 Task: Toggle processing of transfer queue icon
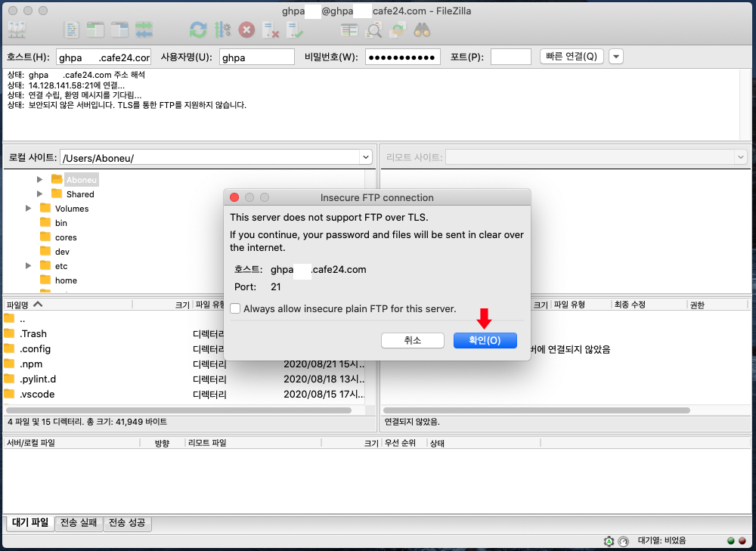click(x=222, y=30)
